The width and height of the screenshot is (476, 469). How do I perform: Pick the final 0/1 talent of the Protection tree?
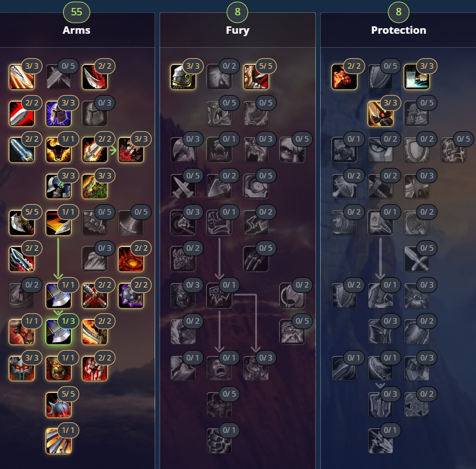[380, 441]
